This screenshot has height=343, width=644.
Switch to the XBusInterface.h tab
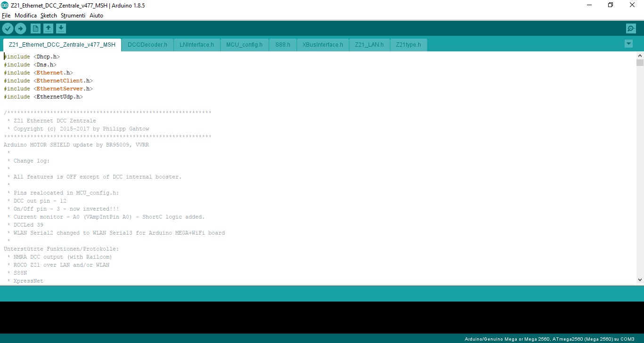point(323,45)
